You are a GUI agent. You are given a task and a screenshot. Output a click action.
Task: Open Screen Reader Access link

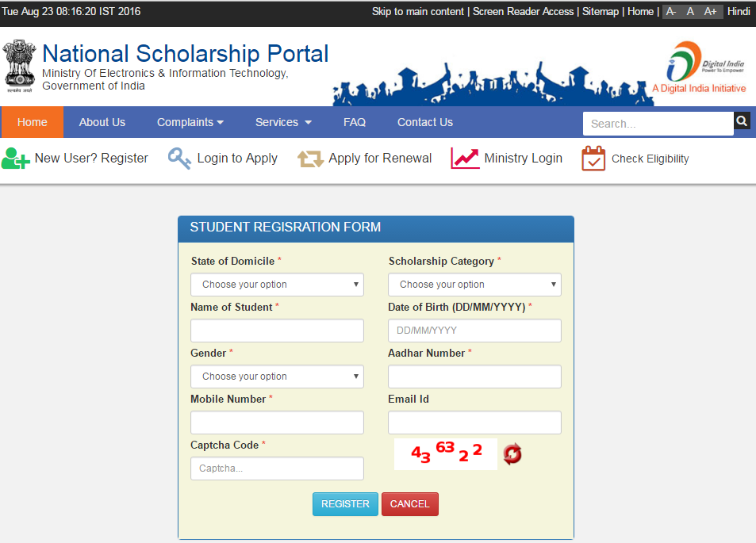(523, 12)
